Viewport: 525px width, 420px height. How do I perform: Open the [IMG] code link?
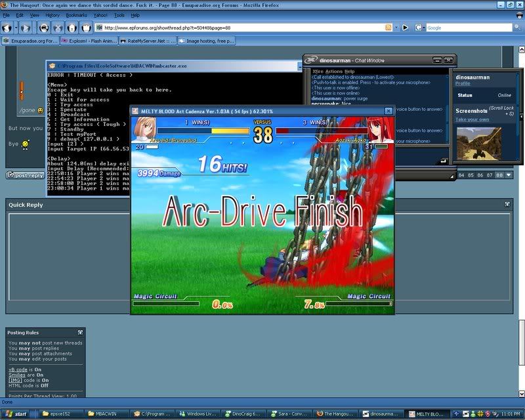pyautogui.click(x=15, y=380)
